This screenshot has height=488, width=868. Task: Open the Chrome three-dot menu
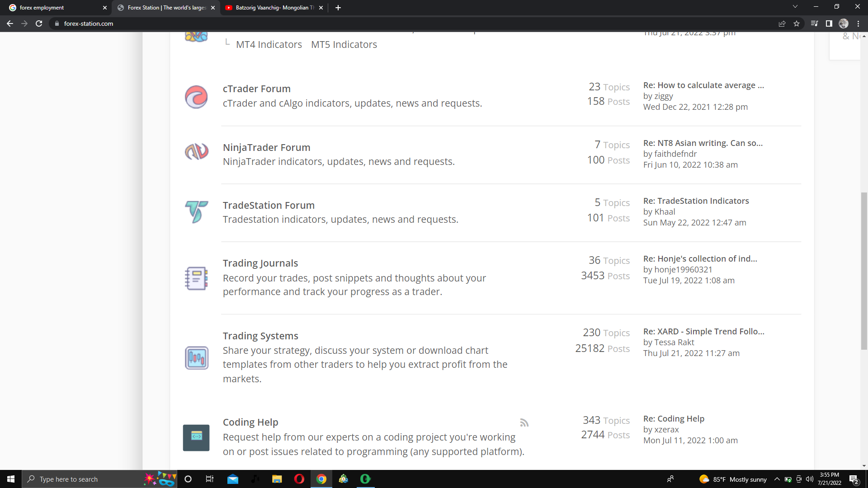858,23
